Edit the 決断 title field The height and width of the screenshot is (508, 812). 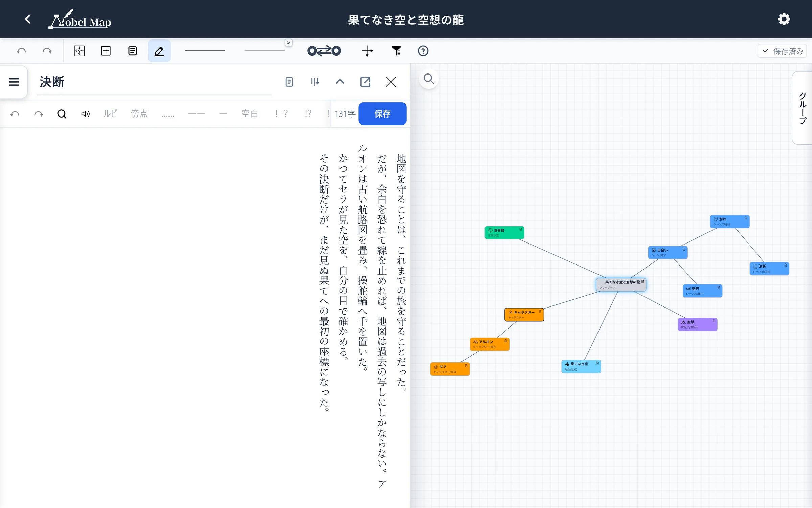coord(154,82)
